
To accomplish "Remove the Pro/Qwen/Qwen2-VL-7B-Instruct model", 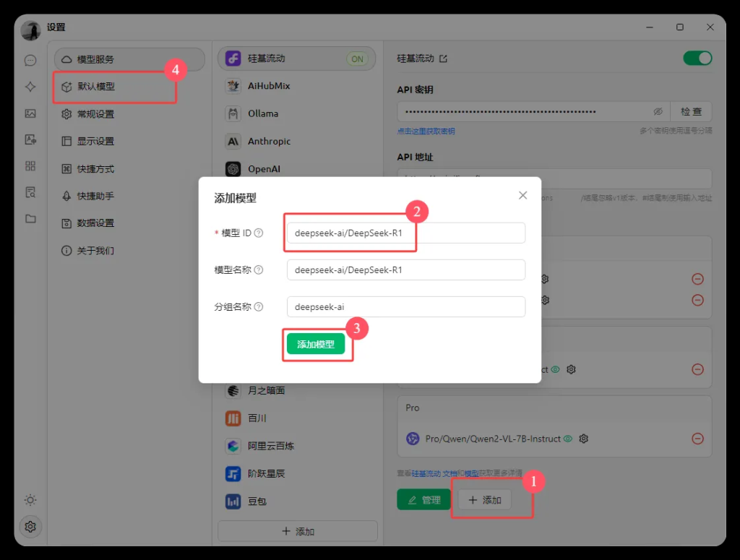I will [x=697, y=439].
